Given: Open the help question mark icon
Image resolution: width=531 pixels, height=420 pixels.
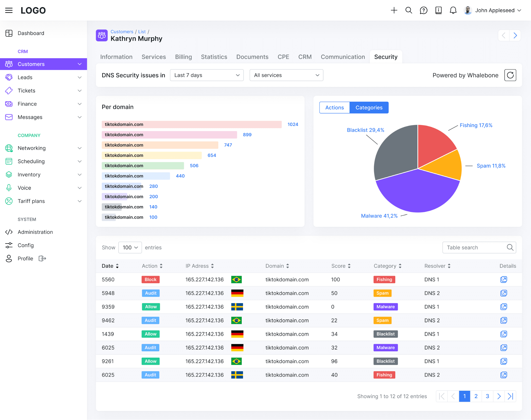Looking at the screenshot, I should coord(424,10).
